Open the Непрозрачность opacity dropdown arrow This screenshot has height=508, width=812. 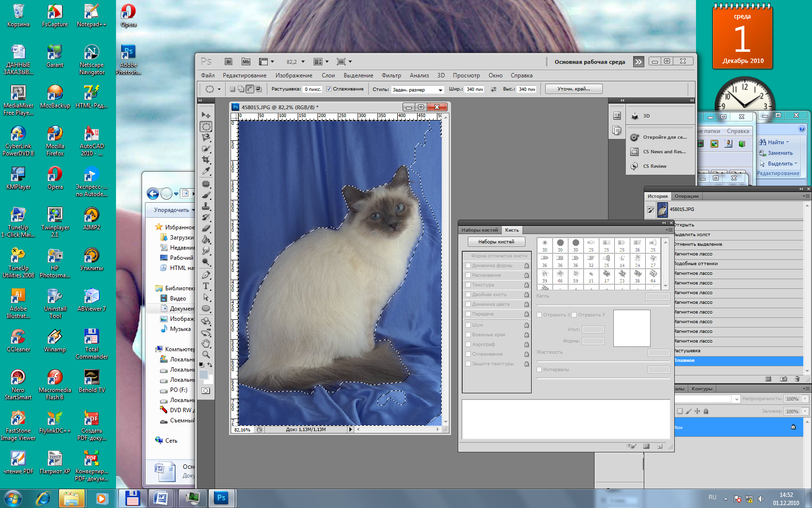pos(805,399)
